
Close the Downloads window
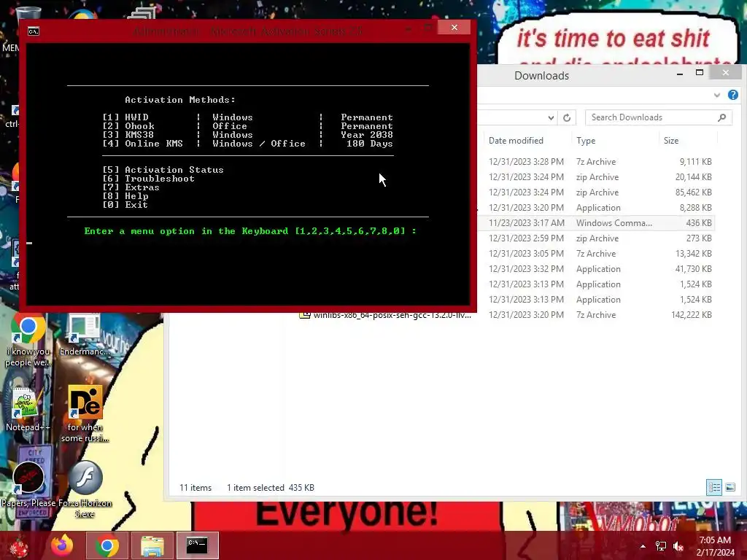(725, 72)
